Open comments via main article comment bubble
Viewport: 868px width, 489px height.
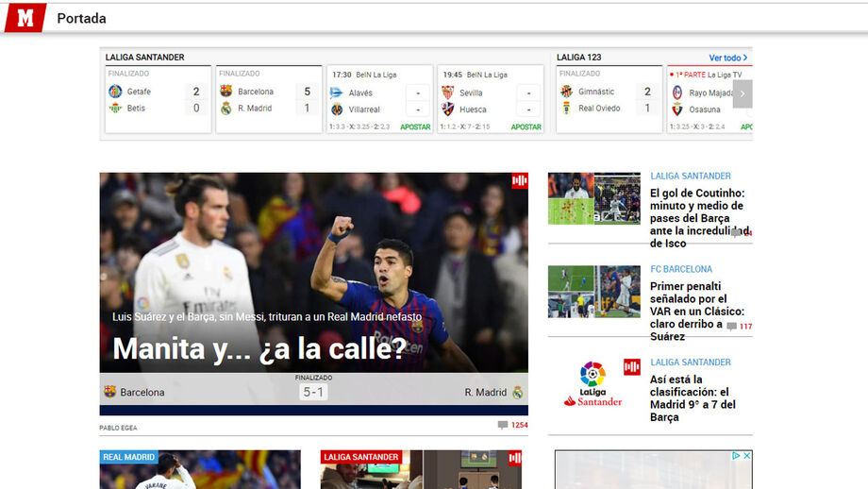pos(503,425)
